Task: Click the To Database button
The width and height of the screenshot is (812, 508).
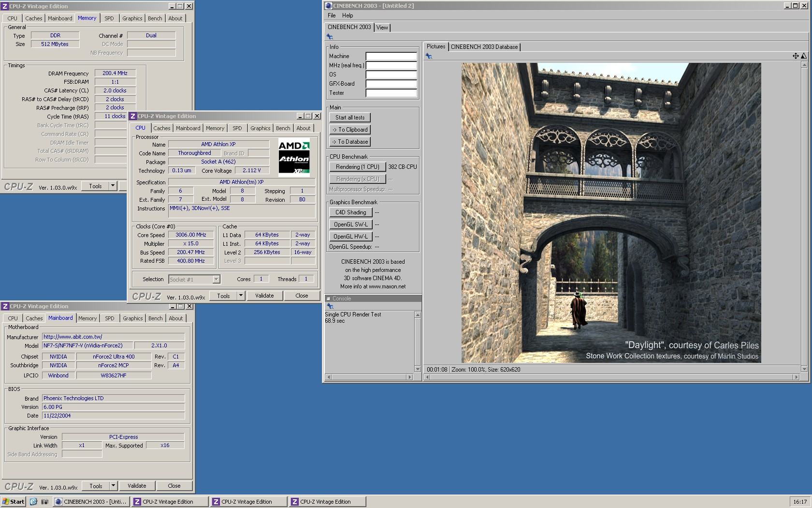Action: [x=350, y=142]
